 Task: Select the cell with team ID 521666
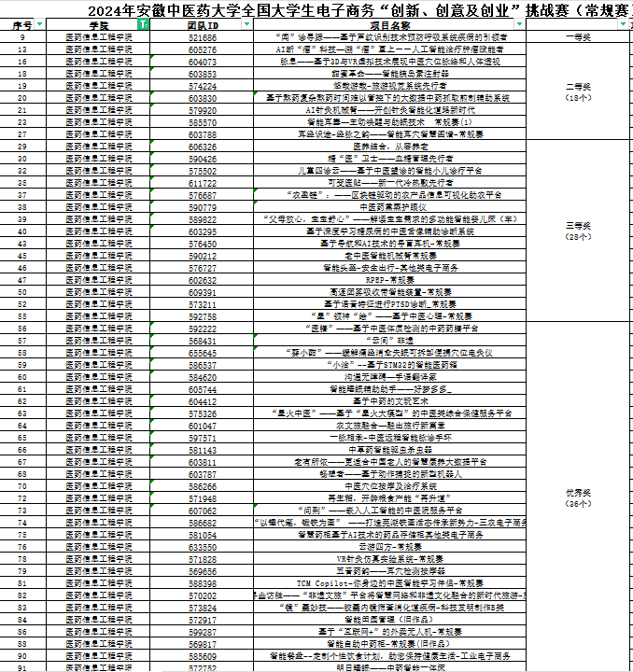click(203, 37)
